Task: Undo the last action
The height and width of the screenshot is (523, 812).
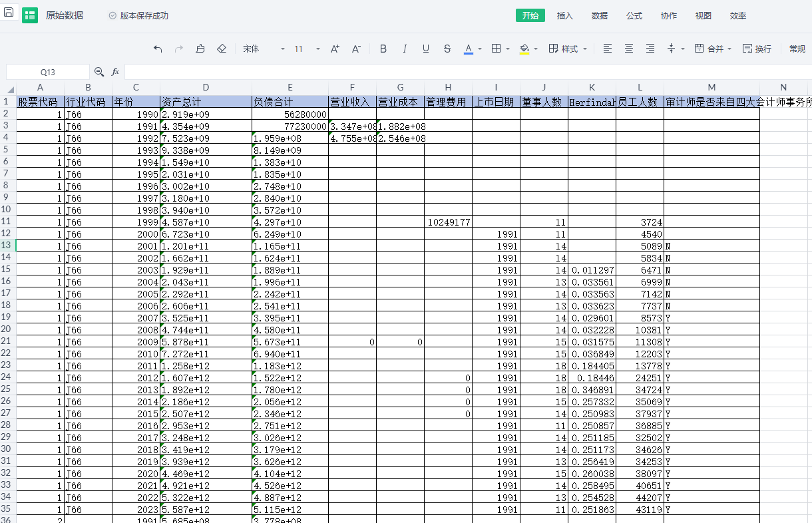Action: pos(158,49)
